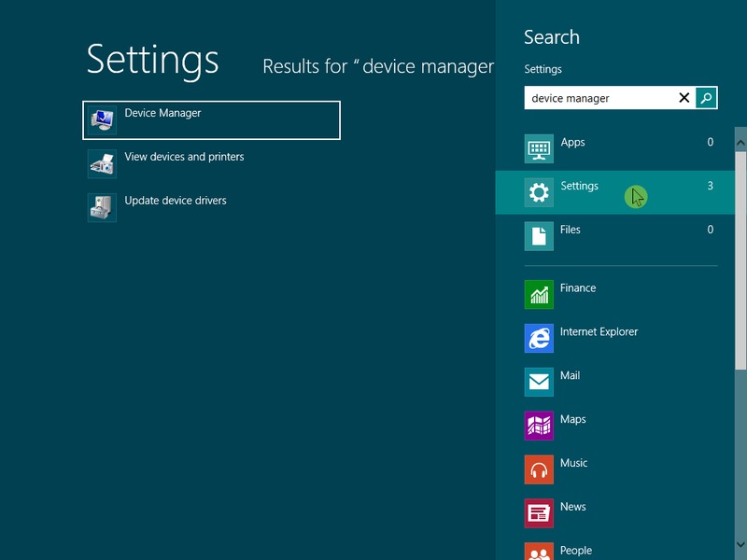Choose the Internet Explorer icon

(x=539, y=338)
